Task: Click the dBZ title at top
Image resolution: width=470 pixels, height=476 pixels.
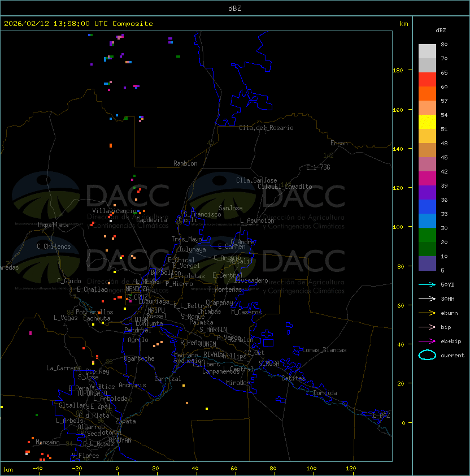Action: coord(234,8)
